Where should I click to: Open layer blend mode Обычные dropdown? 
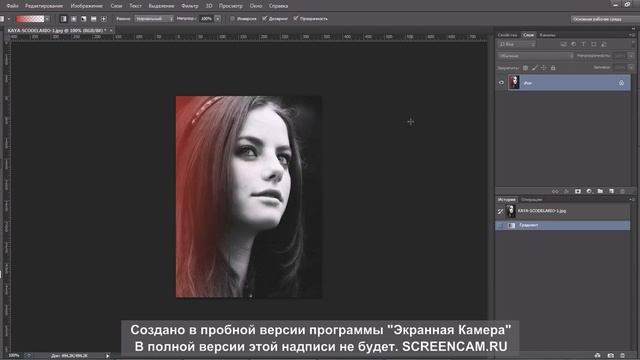(536, 56)
